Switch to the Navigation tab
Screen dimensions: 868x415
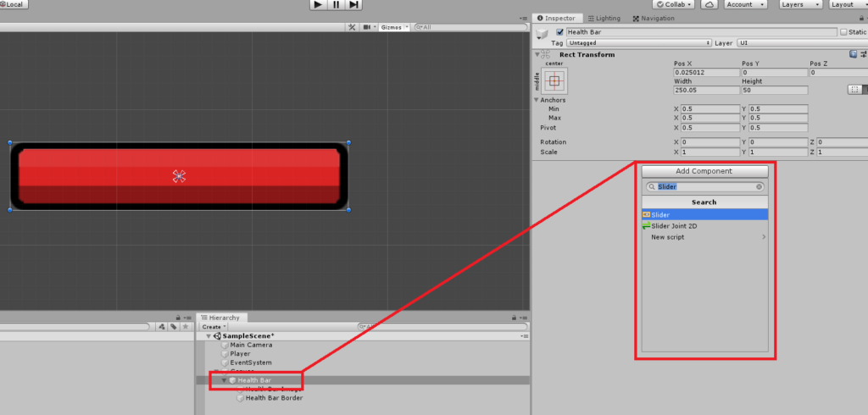[658, 18]
